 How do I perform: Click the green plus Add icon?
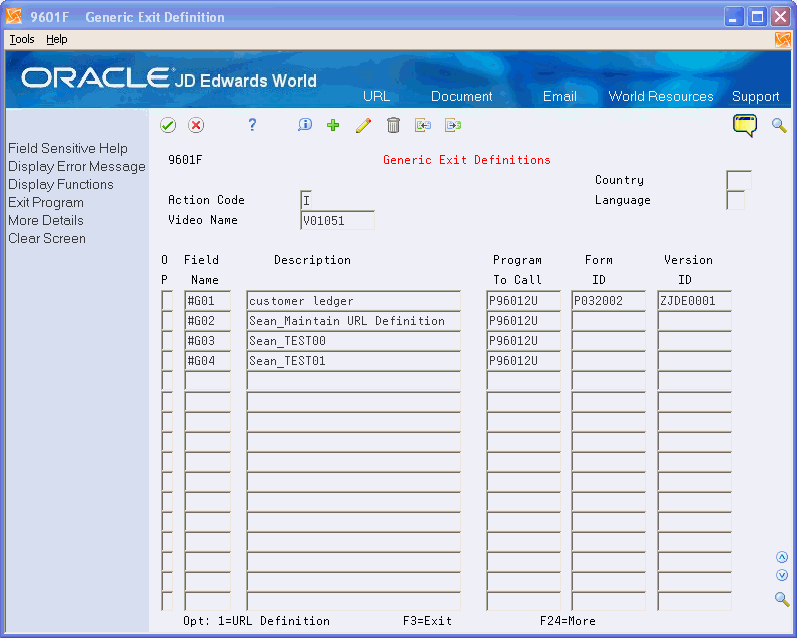pyautogui.click(x=333, y=125)
